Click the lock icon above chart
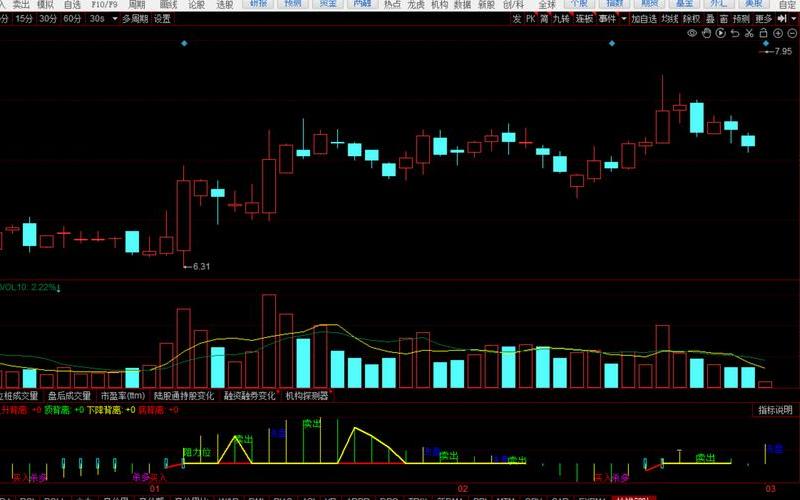This screenshot has width=800, height=500. [x=763, y=33]
